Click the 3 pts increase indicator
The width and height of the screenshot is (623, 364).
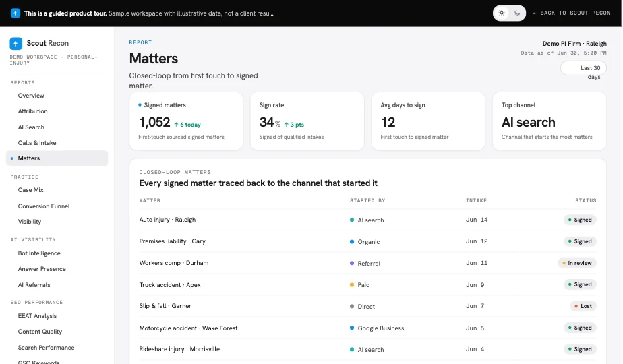click(294, 125)
